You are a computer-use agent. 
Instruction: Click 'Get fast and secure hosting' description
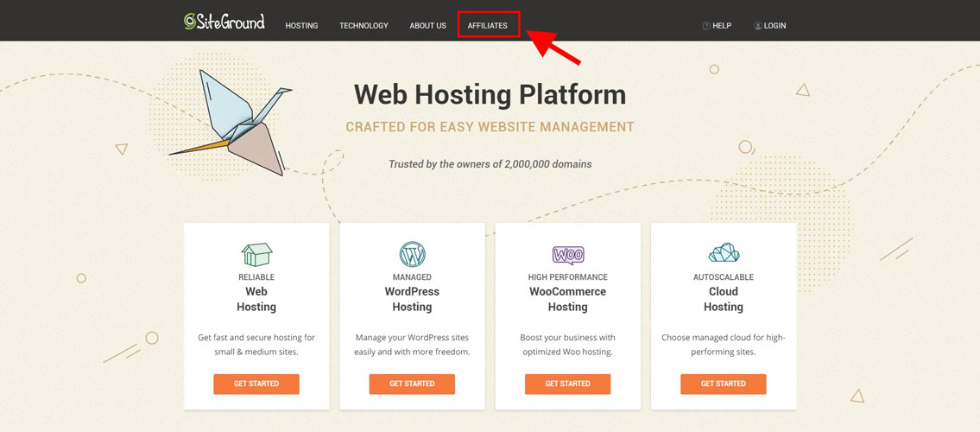pos(256,345)
